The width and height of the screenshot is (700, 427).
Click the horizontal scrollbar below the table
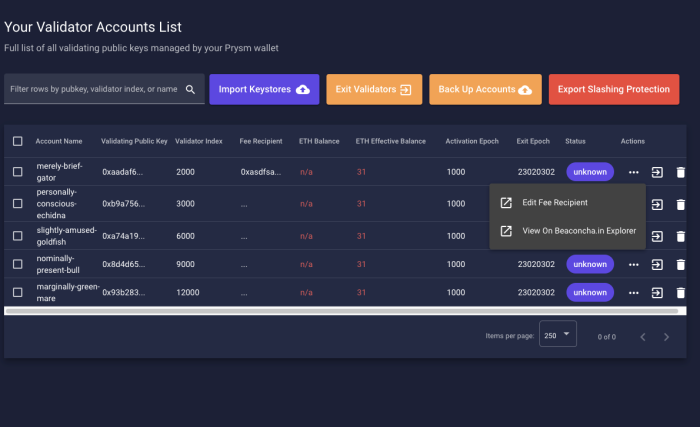[340, 311]
